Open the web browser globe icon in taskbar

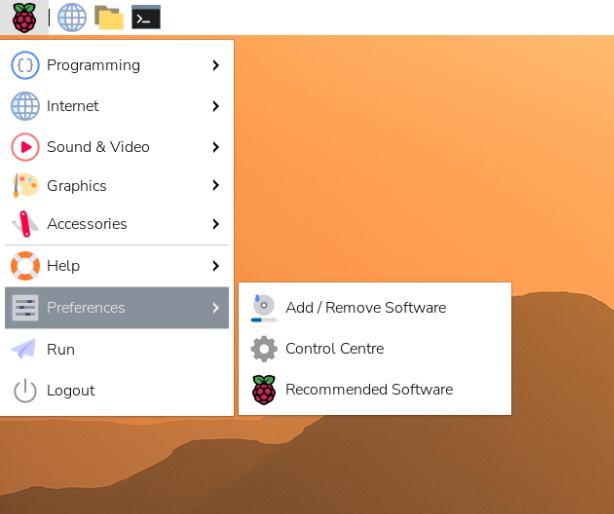71,17
